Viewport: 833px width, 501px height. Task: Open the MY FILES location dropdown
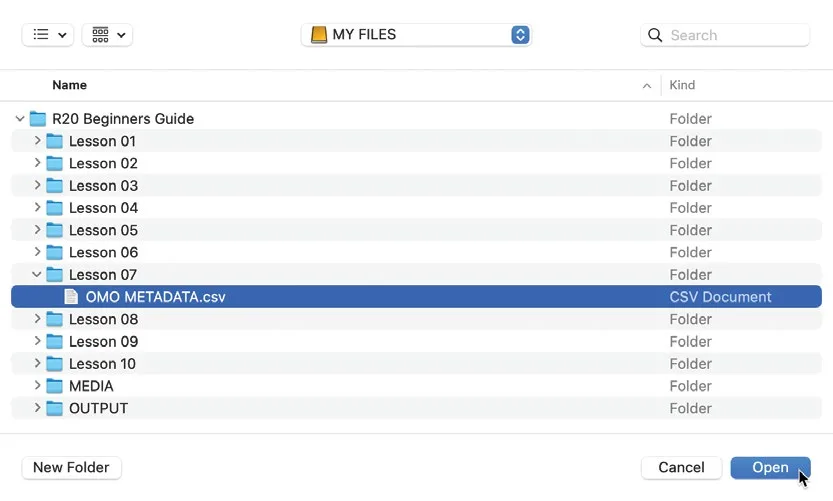416,35
